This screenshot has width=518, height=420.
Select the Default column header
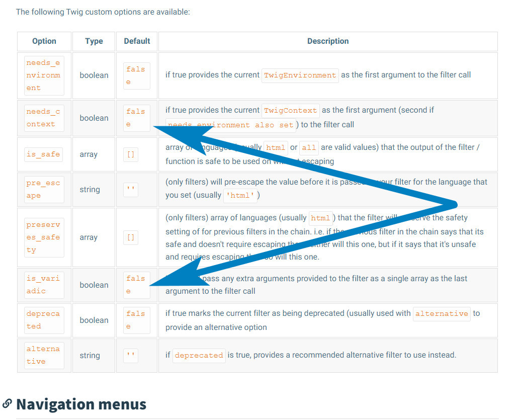pos(137,41)
